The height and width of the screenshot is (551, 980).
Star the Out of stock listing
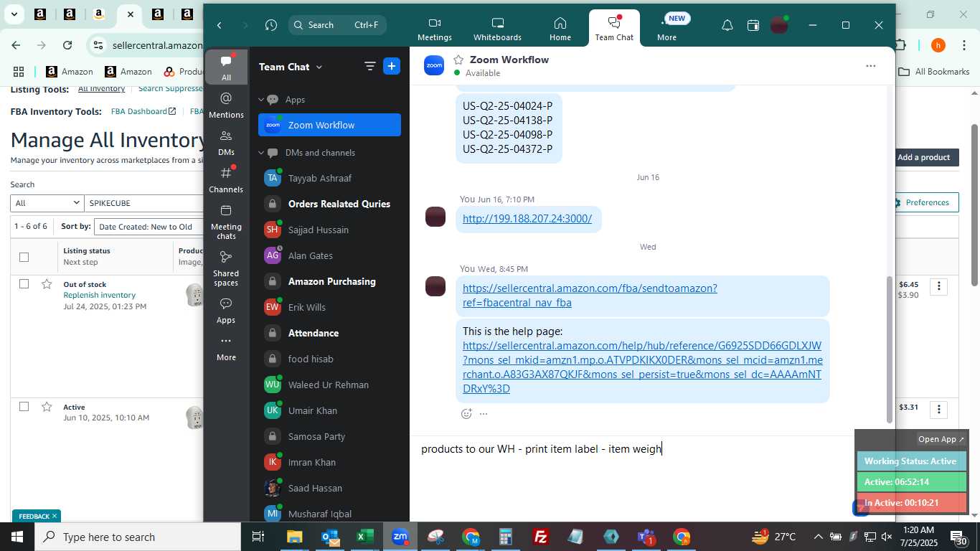(x=47, y=284)
